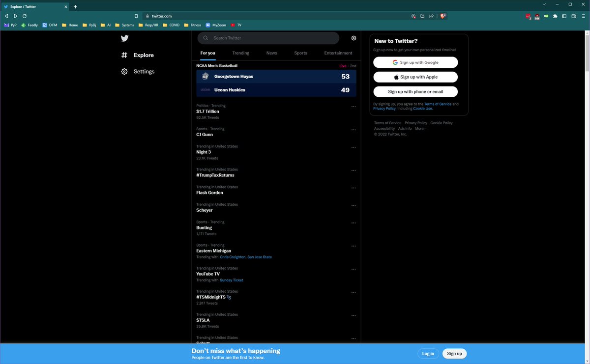
Task: Open Explore settings gear beside search
Action: pos(354,38)
